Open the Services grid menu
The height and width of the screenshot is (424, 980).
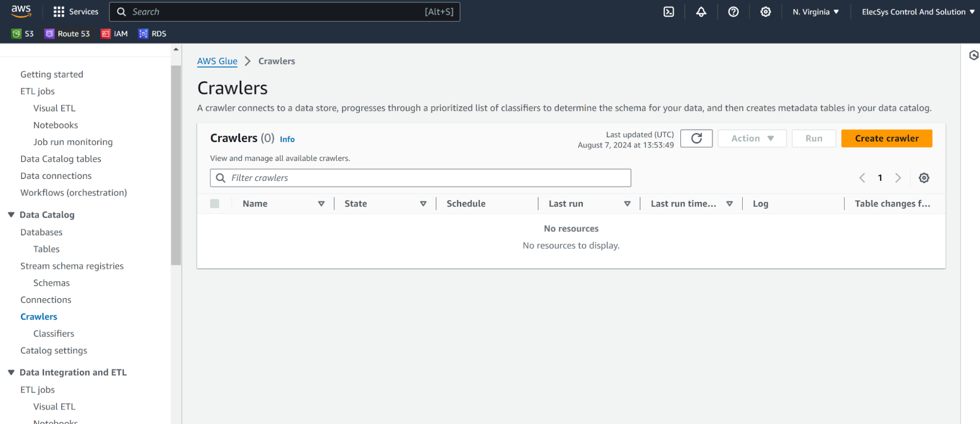tap(76, 12)
